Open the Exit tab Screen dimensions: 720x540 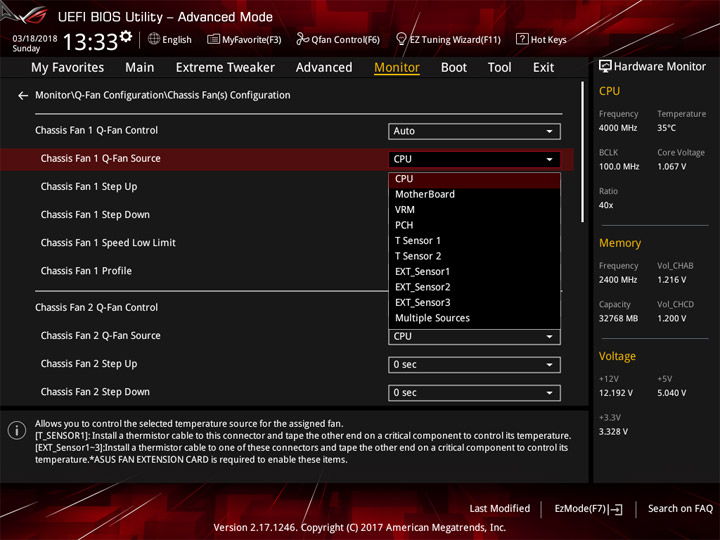[543, 68]
